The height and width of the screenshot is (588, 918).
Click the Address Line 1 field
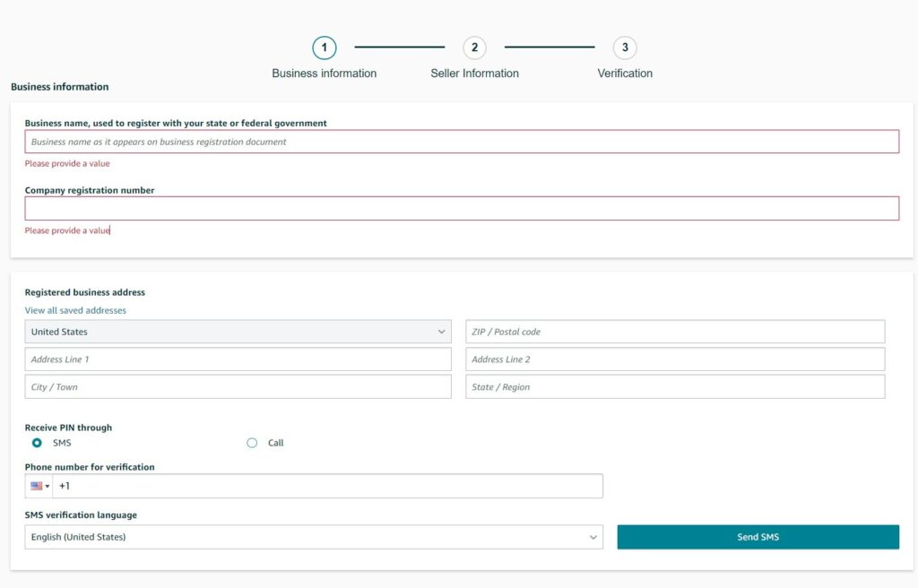pos(238,359)
